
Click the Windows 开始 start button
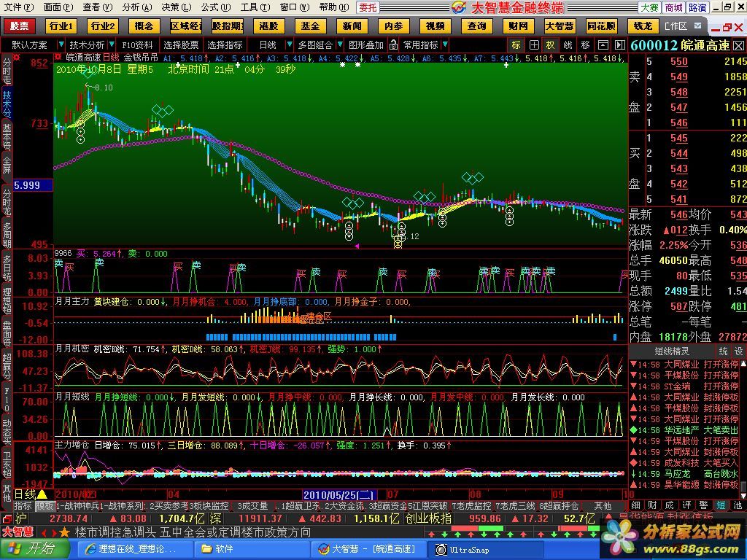(35, 549)
